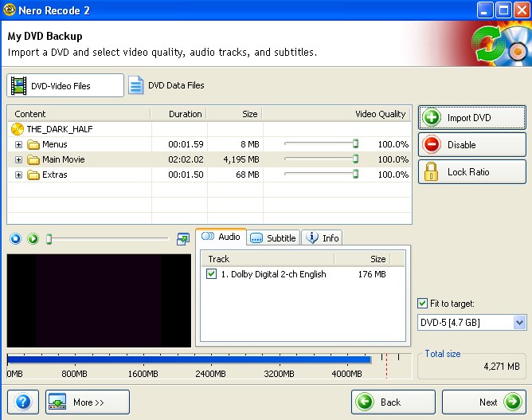Click the Main Movie folder icon
The width and height of the screenshot is (532, 420).
33,159
